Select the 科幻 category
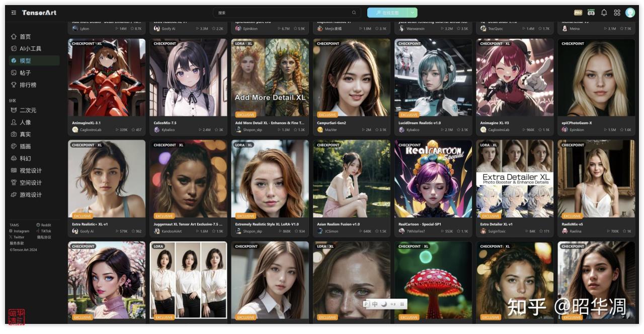The width and height of the screenshot is (644, 334). coord(34,159)
